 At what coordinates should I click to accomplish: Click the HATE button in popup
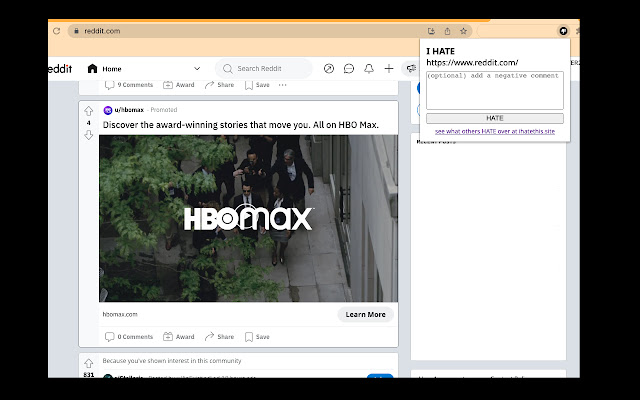click(495, 118)
